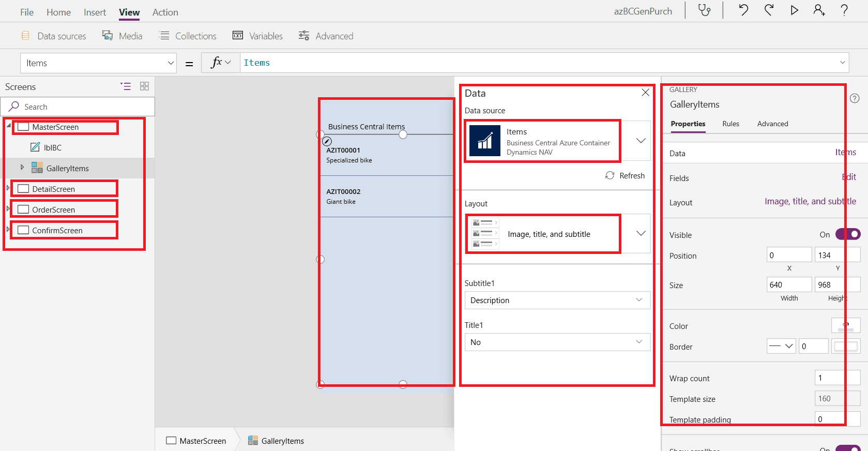This screenshot has width=868, height=451.
Task: Open Variables from the toolbar
Action: (x=257, y=36)
